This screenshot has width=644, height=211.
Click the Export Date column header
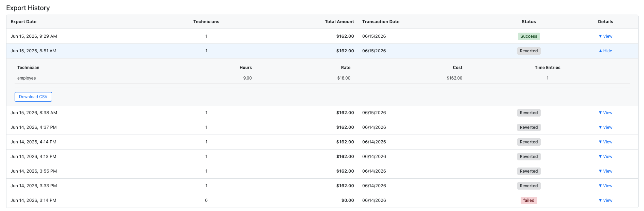pos(23,22)
